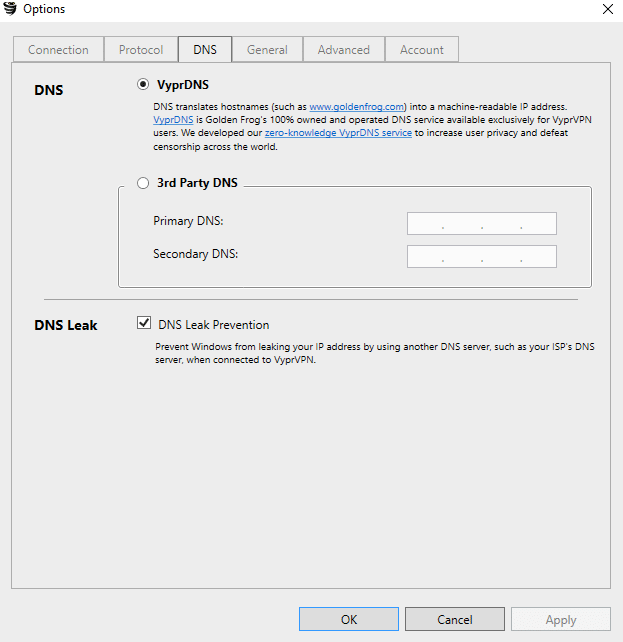Click the Apply button
Image resolution: width=623 pixels, height=642 pixels.
(x=561, y=619)
